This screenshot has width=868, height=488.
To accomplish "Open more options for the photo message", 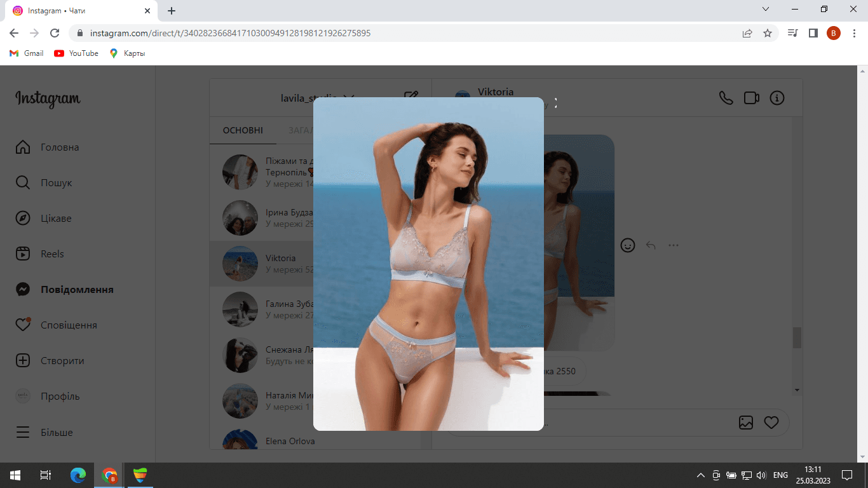I will pos(674,245).
